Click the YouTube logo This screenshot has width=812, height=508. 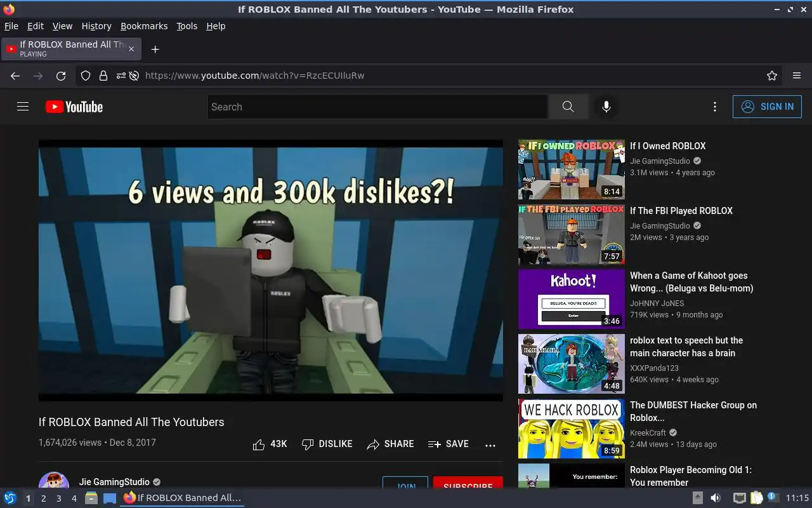tap(74, 107)
